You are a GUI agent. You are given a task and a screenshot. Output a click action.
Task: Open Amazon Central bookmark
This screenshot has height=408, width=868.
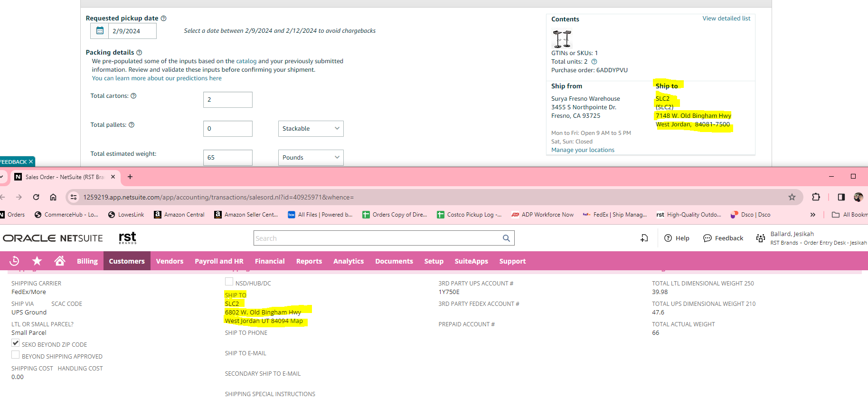coord(179,215)
